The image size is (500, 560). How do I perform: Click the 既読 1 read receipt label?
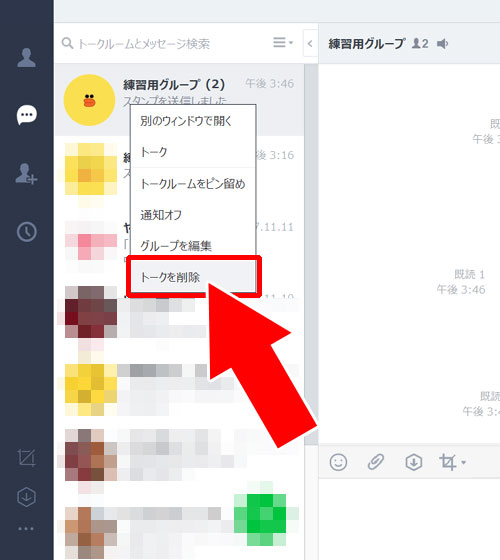click(x=469, y=274)
